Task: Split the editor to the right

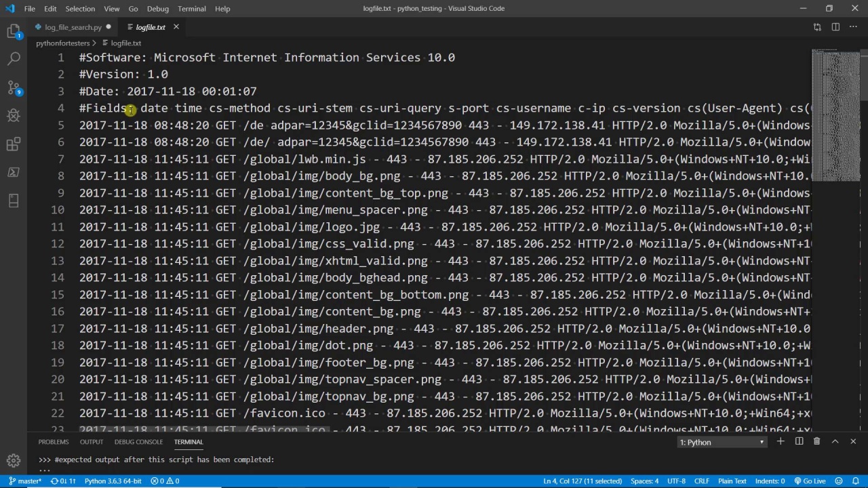Action: point(835,27)
